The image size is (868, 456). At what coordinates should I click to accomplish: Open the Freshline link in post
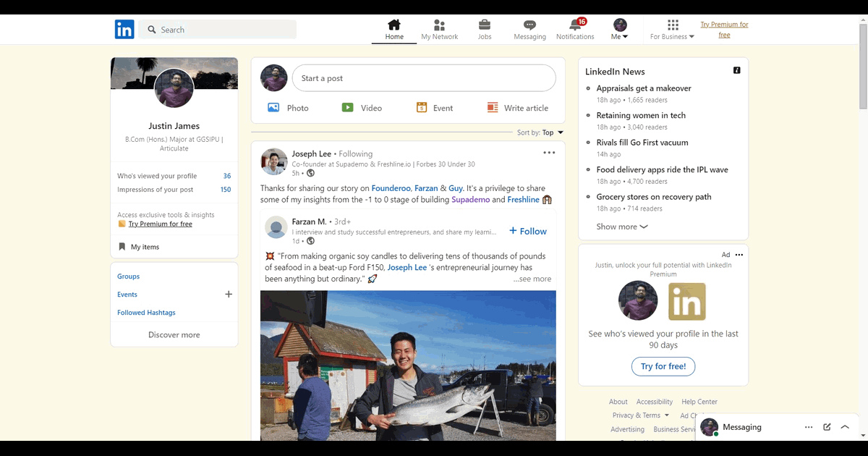click(x=524, y=200)
